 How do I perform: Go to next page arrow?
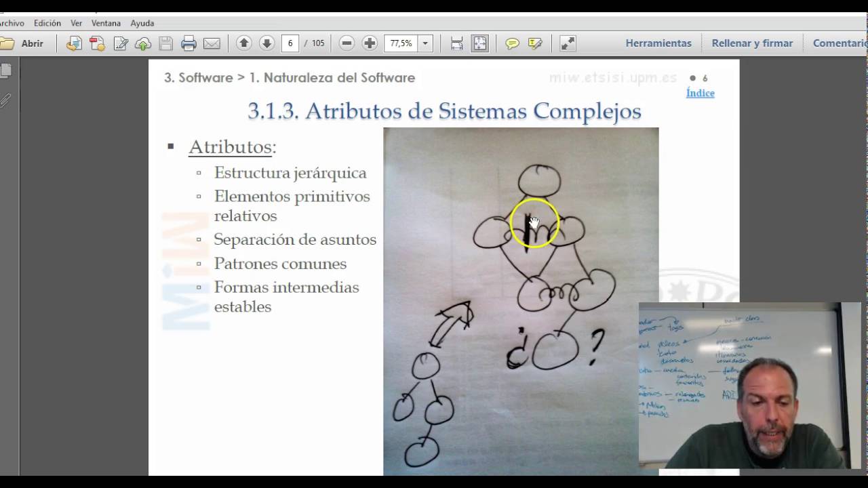(x=267, y=43)
